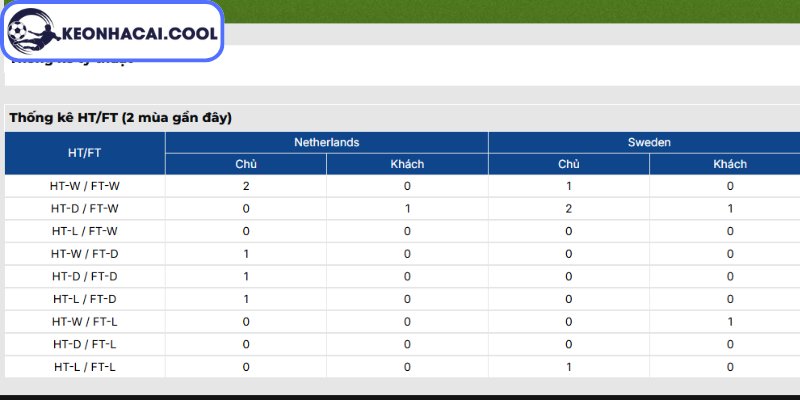Click Netherlands Chủ subheader

pos(246,164)
